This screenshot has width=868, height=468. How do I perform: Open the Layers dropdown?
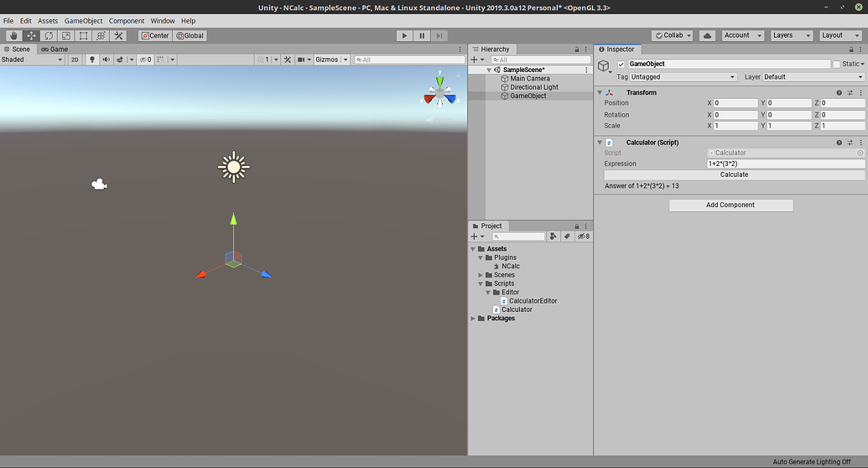click(791, 35)
